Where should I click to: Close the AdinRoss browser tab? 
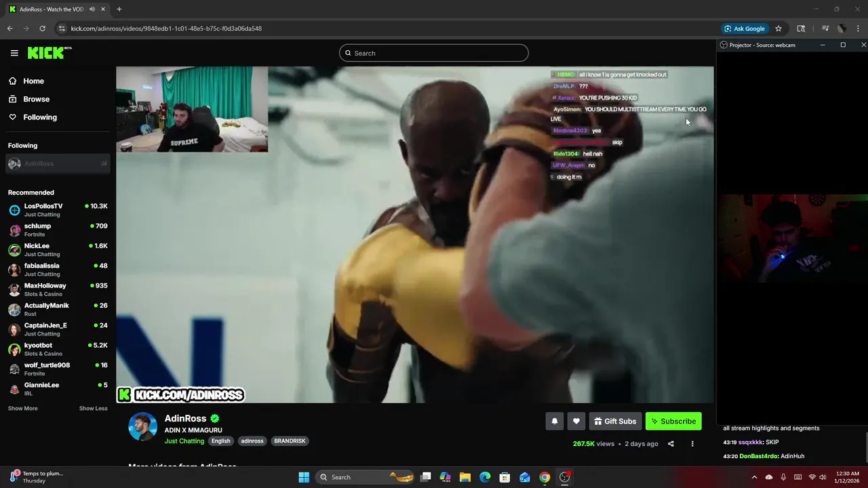tap(103, 9)
